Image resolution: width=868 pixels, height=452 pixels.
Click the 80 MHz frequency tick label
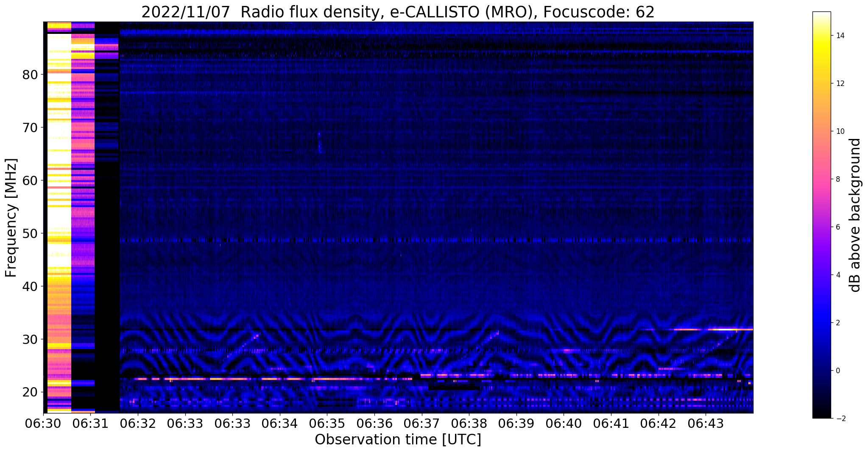(30, 75)
